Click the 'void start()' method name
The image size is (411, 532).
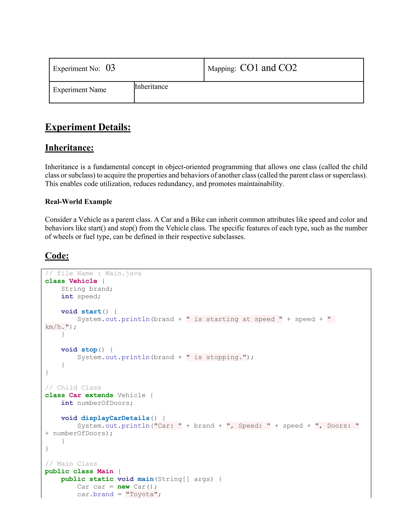[91, 312]
